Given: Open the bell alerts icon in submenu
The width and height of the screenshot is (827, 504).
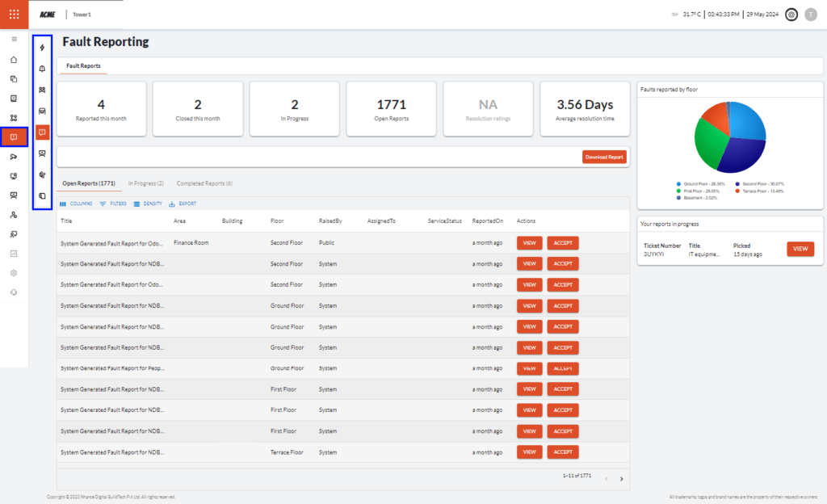Looking at the screenshot, I should pos(42,69).
